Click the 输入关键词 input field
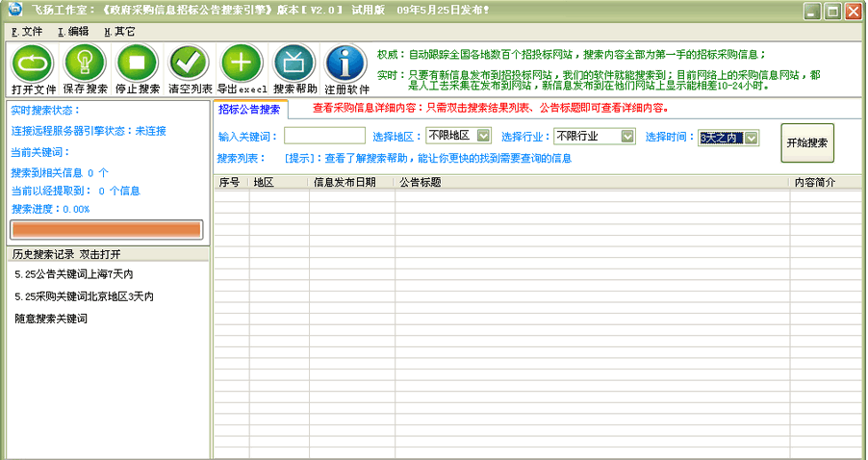 [x=325, y=136]
